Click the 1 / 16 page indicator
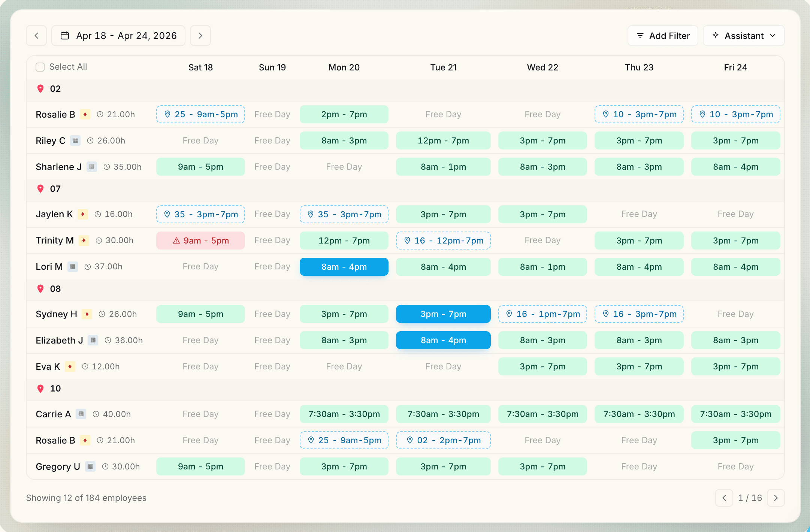 (x=750, y=498)
